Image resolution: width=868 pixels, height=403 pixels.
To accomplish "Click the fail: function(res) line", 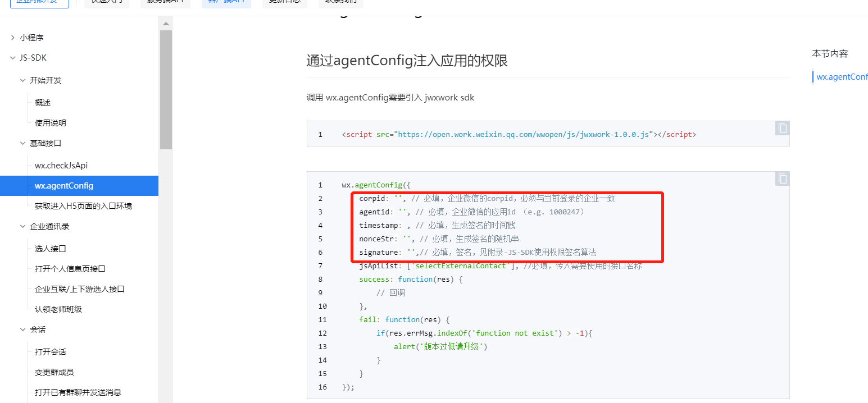I will pyautogui.click(x=405, y=319).
